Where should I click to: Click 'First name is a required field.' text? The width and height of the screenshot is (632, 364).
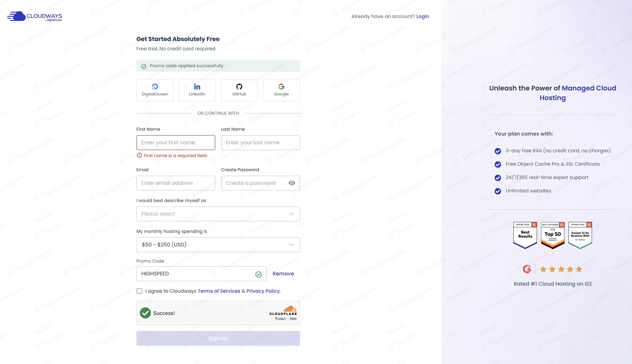point(176,155)
